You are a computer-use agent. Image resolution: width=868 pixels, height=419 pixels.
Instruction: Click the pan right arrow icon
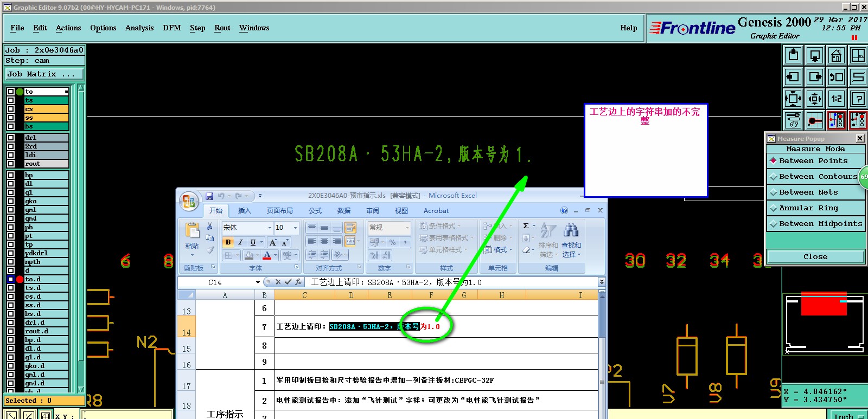(x=815, y=77)
